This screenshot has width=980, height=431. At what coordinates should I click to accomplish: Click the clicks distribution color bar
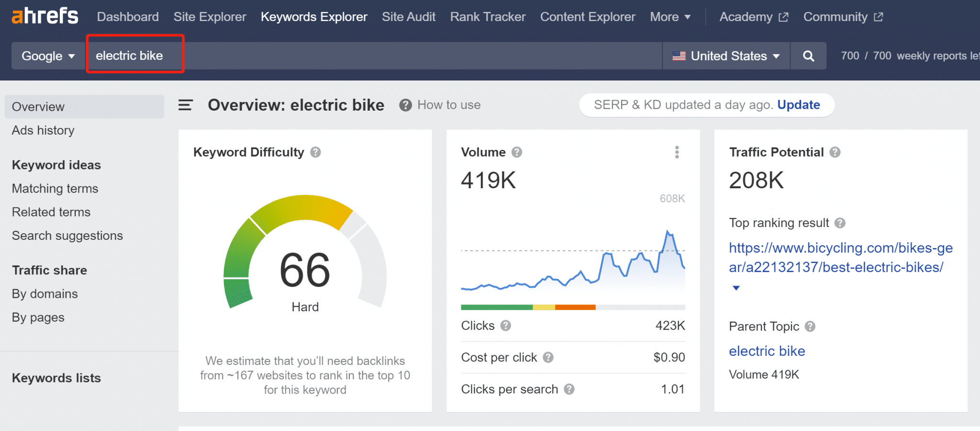pos(573,307)
